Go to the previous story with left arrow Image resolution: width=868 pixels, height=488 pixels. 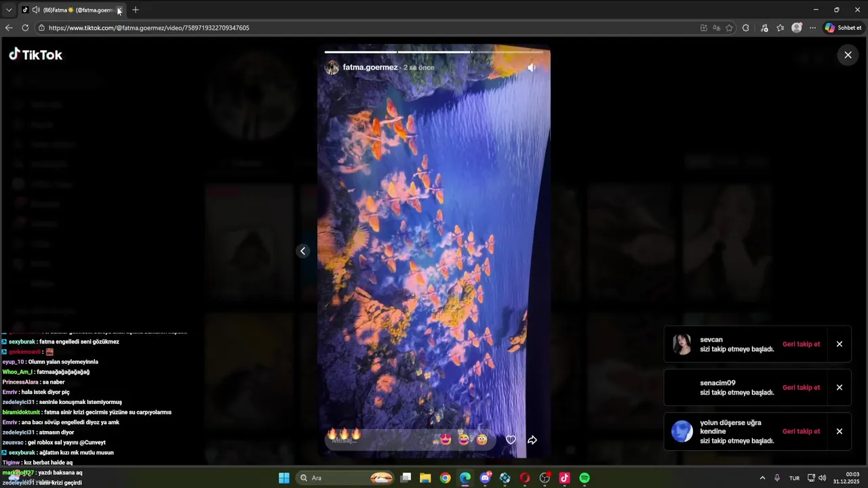pyautogui.click(x=303, y=251)
